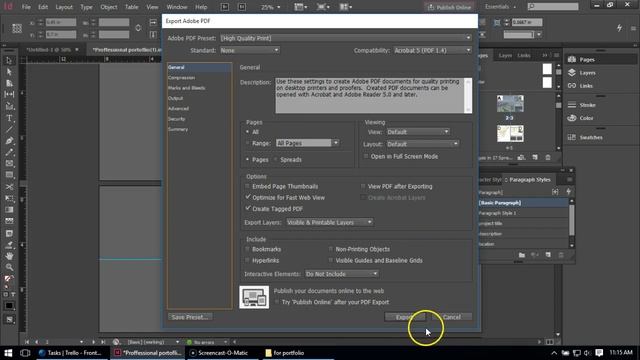Select the Scissors tool
Image resolution: width=640 pixels, height=360 pixels.
tap(9, 187)
